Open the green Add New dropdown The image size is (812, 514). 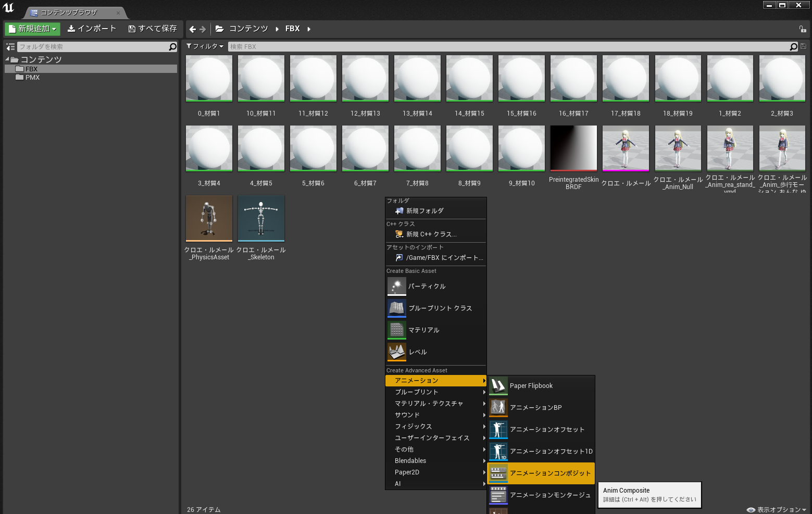[x=32, y=29]
